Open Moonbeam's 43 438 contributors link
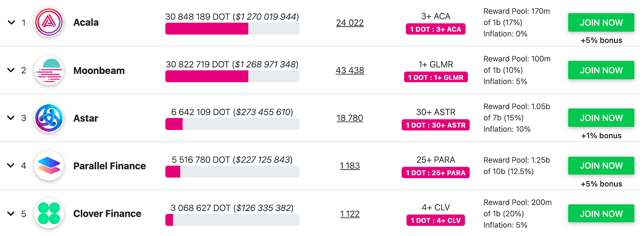The width and height of the screenshot is (644, 236). point(350,70)
